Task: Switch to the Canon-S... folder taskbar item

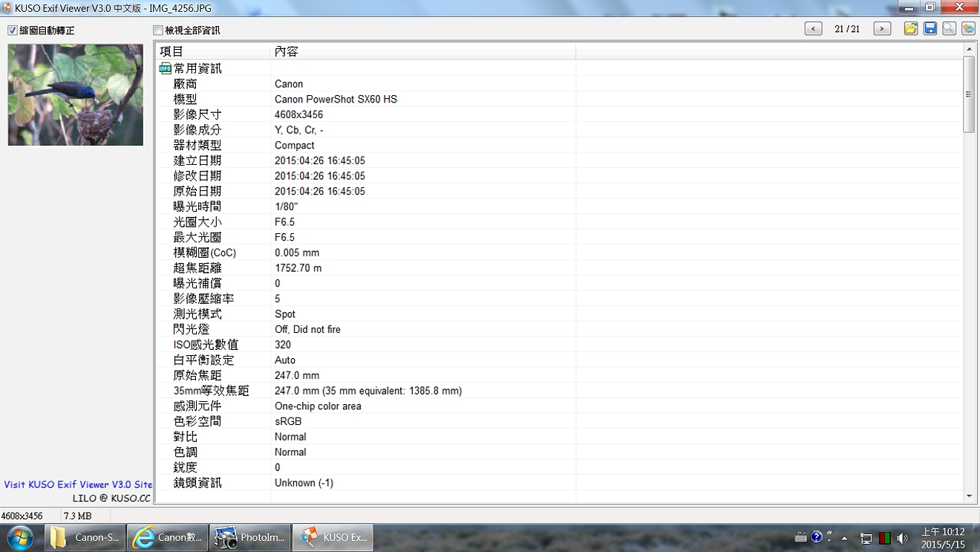Action: [85, 537]
